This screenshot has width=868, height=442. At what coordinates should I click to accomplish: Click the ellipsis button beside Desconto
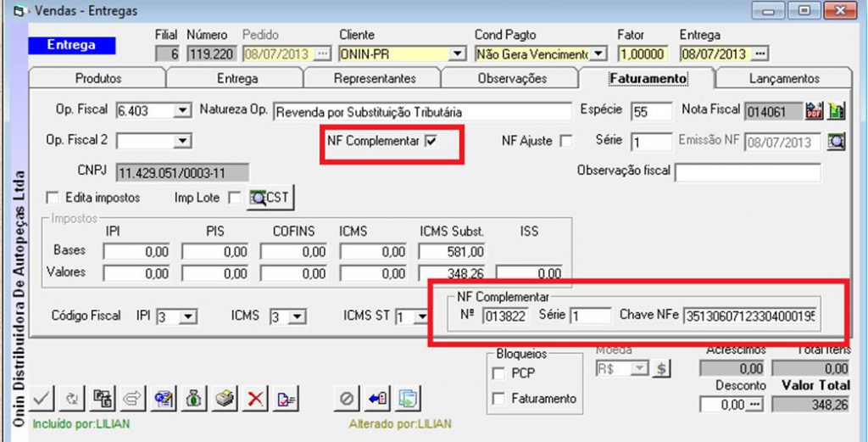click(754, 405)
